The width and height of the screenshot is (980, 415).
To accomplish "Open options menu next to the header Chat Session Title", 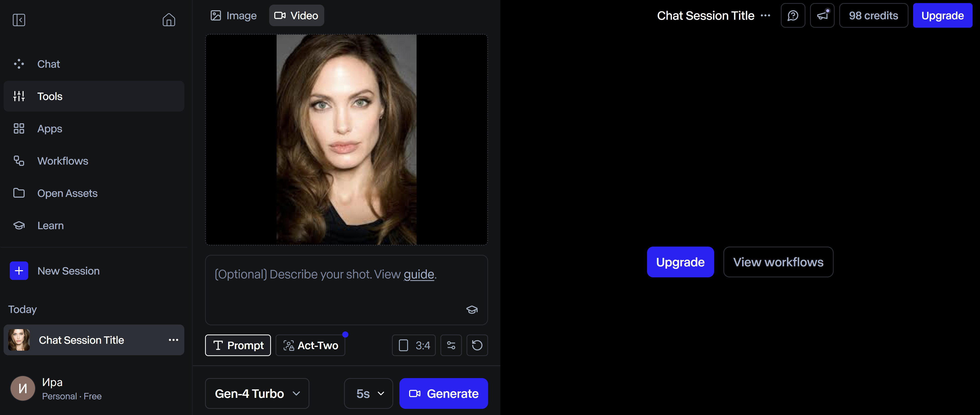I will 765,16.
